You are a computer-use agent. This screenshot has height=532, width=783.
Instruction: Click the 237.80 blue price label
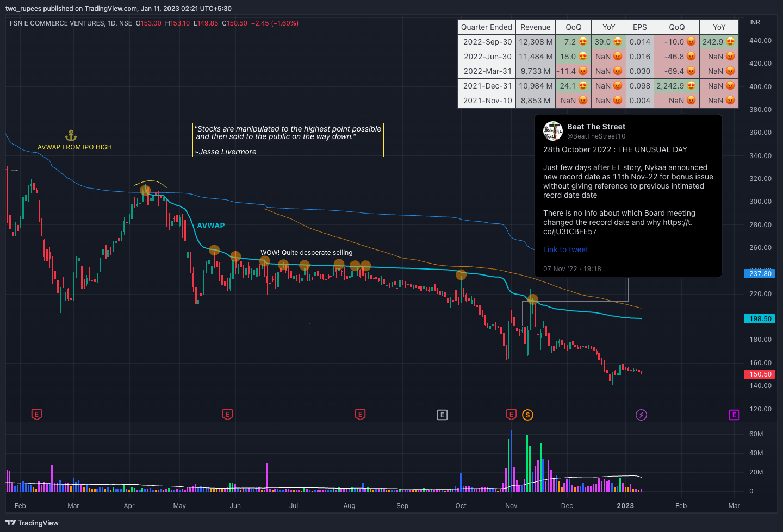(760, 273)
